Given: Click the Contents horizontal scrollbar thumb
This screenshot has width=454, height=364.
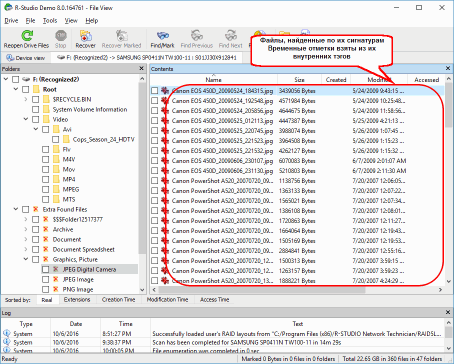Looking at the screenshot, I should [262, 290].
